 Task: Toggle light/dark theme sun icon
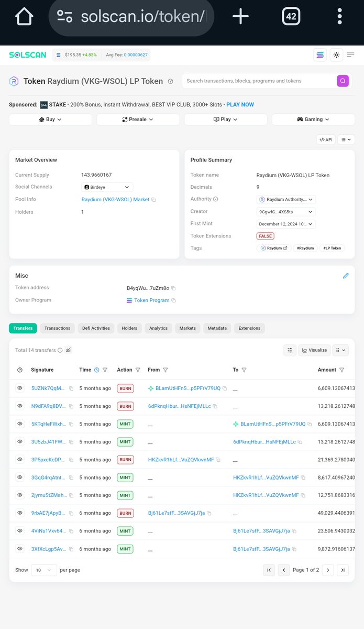(336, 55)
